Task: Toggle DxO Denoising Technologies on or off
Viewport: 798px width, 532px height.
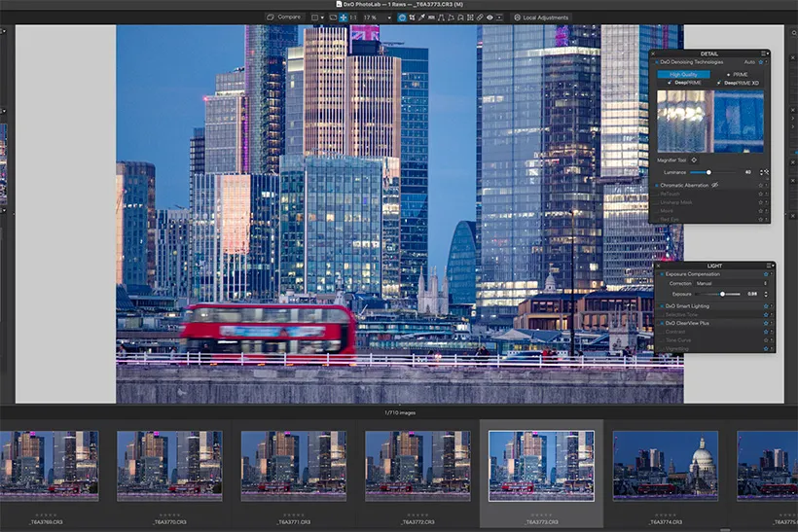Action: 657,62
